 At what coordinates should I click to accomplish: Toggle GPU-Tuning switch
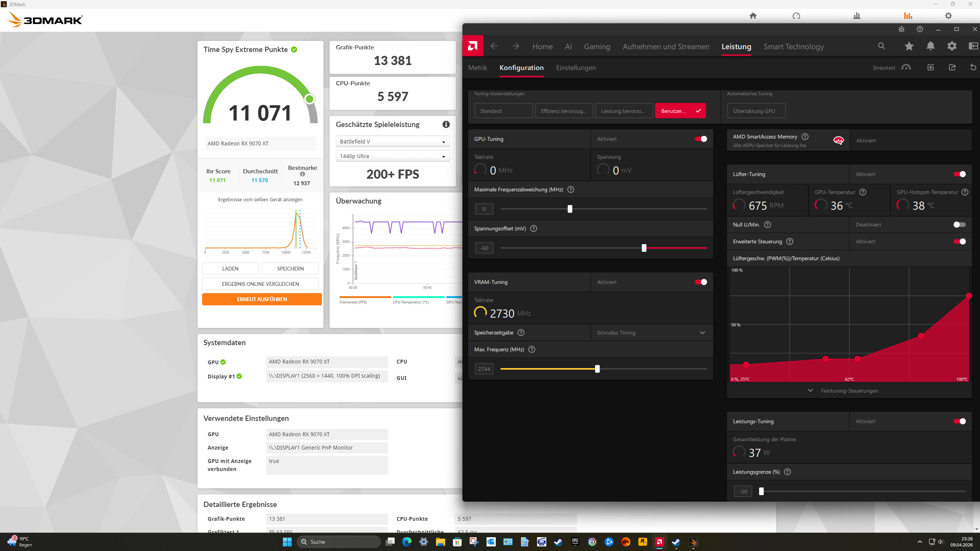pos(701,139)
